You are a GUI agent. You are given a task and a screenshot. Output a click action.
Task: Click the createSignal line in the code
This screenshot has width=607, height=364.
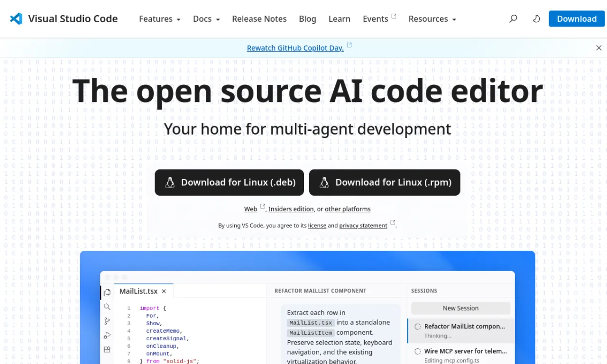pyautogui.click(x=167, y=338)
